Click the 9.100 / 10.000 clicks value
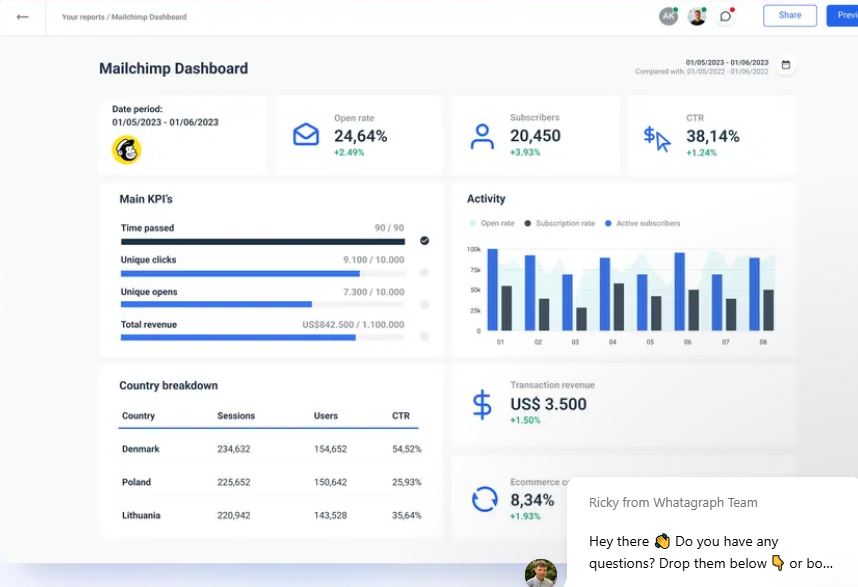Screen dimensions: 858x587 point(374,260)
